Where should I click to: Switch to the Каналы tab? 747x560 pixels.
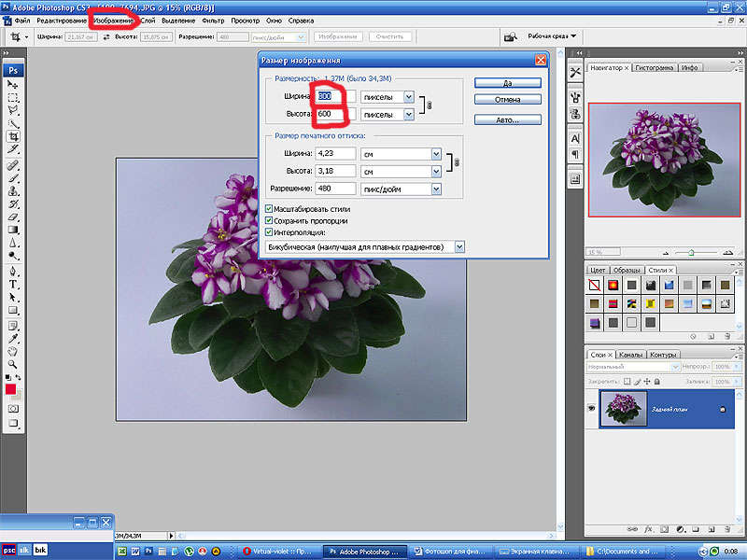click(x=629, y=355)
